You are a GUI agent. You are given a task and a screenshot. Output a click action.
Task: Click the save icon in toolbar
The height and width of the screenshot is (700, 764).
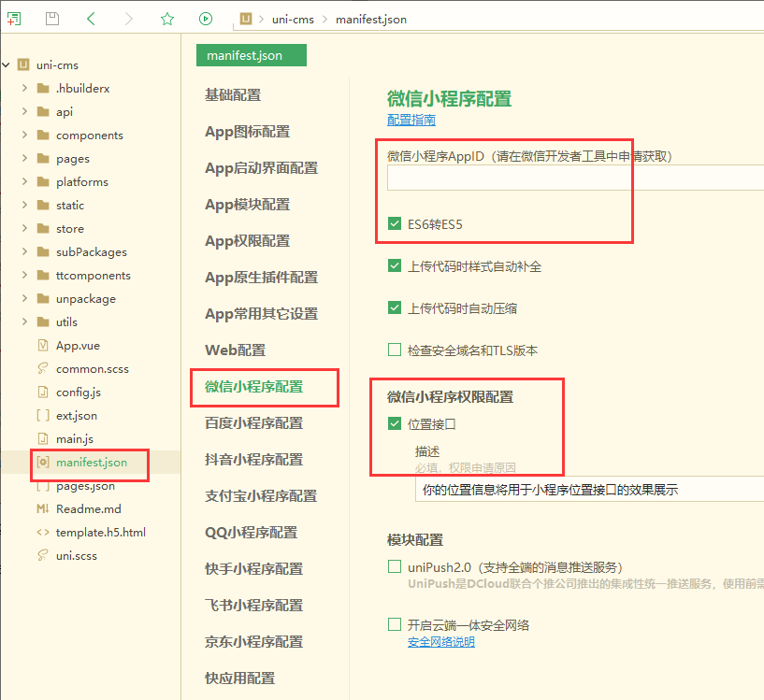pyautogui.click(x=52, y=19)
